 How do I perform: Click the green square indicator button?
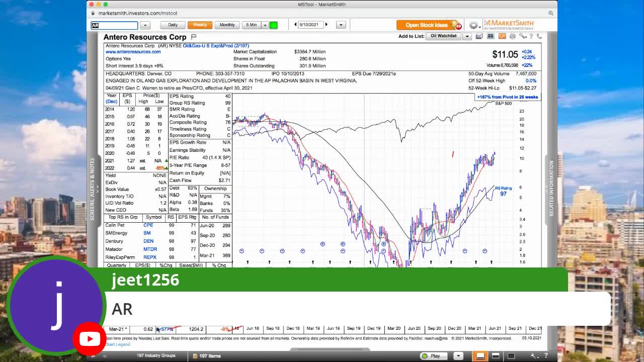click(x=274, y=25)
